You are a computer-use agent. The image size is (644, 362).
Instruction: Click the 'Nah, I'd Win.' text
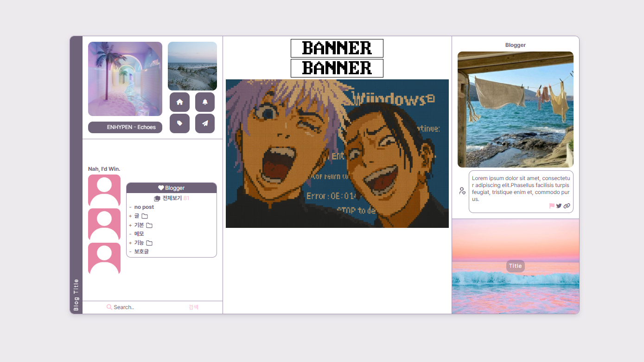(x=104, y=169)
